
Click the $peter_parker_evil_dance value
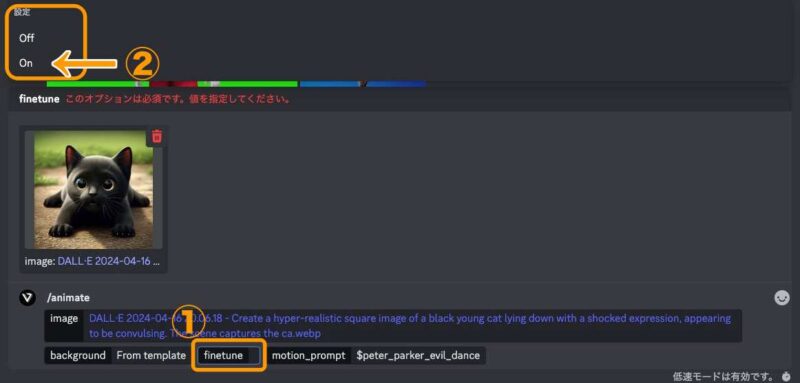coord(418,355)
